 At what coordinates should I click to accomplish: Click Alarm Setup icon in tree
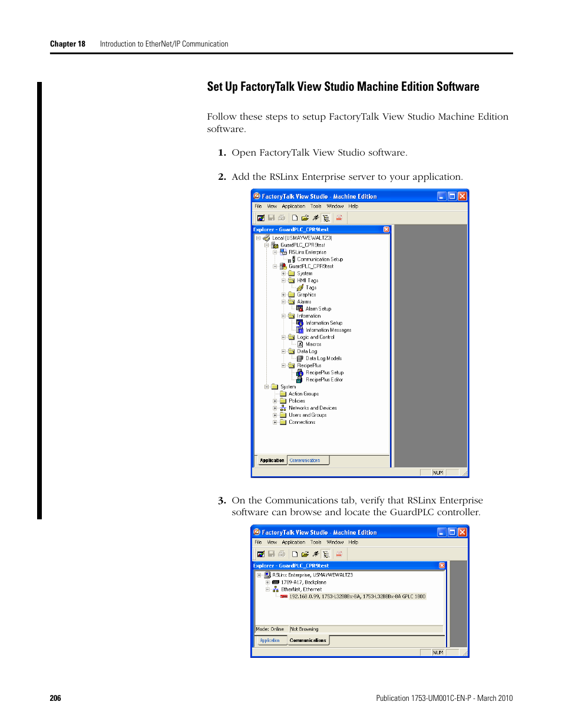pyautogui.click(x=300, y=309)
